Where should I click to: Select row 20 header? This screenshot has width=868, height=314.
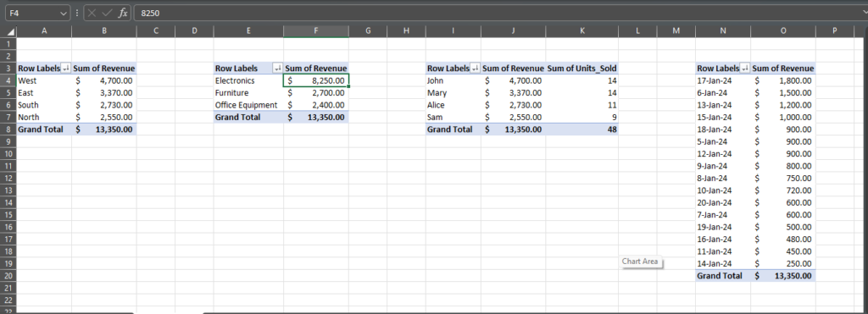click(8, 275)
